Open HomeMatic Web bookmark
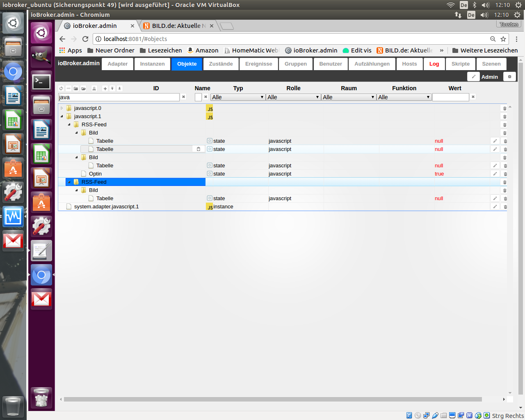Image resolution: width=525 pixels, height=420 pixels. click(x=251, y=50)
